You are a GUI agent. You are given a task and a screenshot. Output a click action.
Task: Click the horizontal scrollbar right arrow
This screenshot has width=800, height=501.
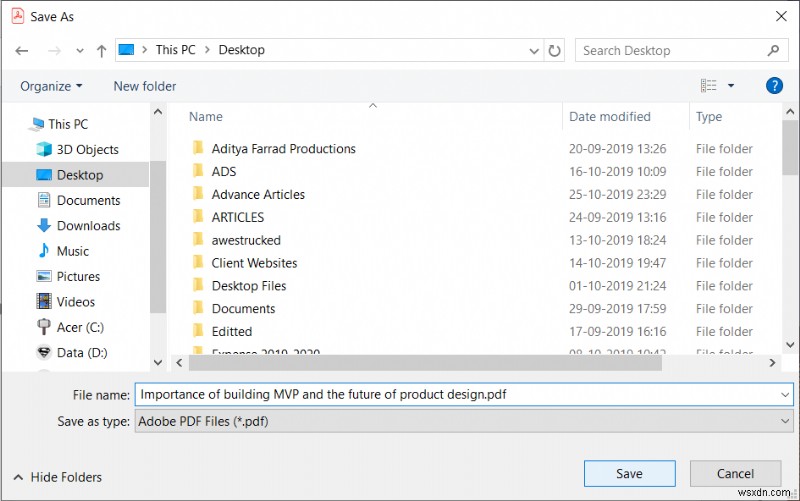[772, 363]
